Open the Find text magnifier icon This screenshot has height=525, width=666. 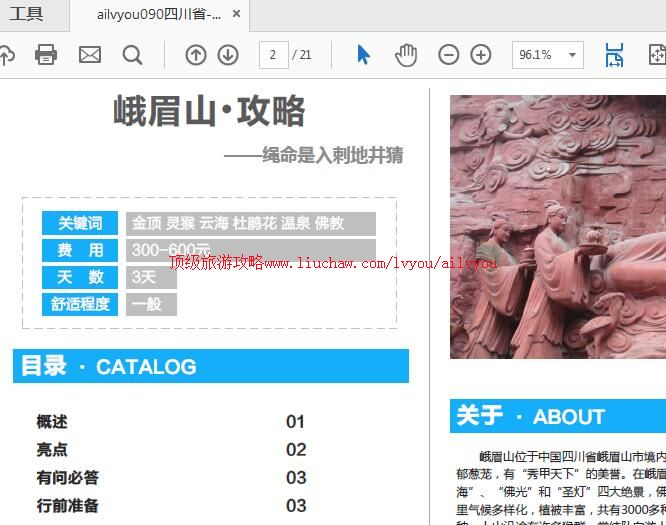click(x=132, y=55)
